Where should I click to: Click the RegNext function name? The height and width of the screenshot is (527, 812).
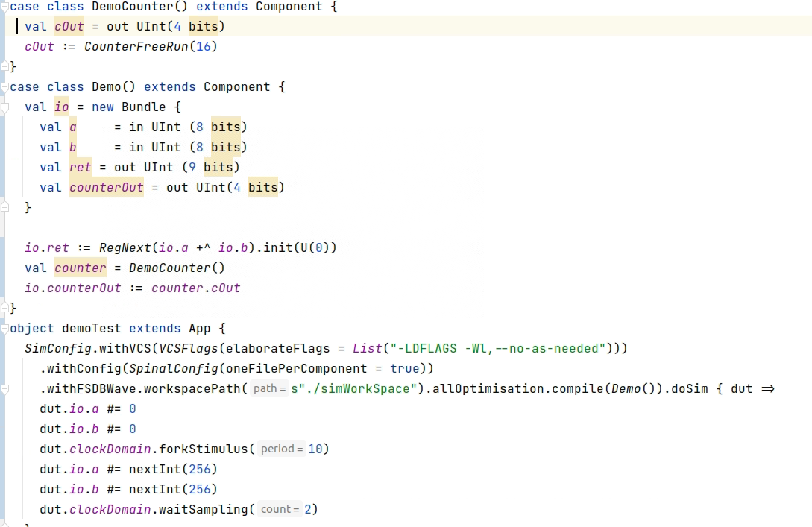click(125, 247)
